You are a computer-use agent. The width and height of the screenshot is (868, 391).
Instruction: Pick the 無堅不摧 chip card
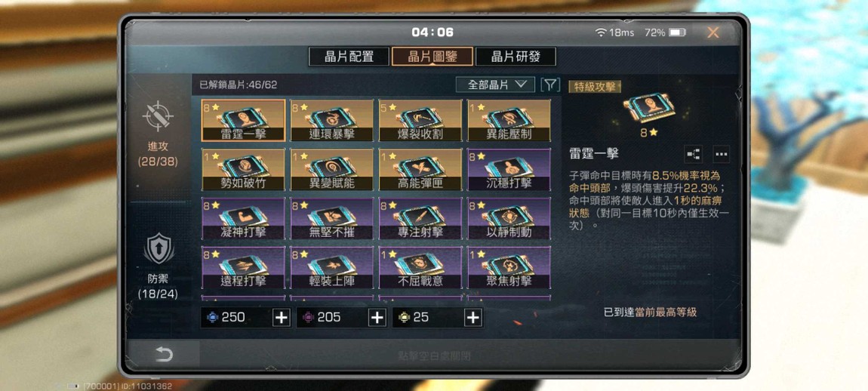(x=332, y=219)
